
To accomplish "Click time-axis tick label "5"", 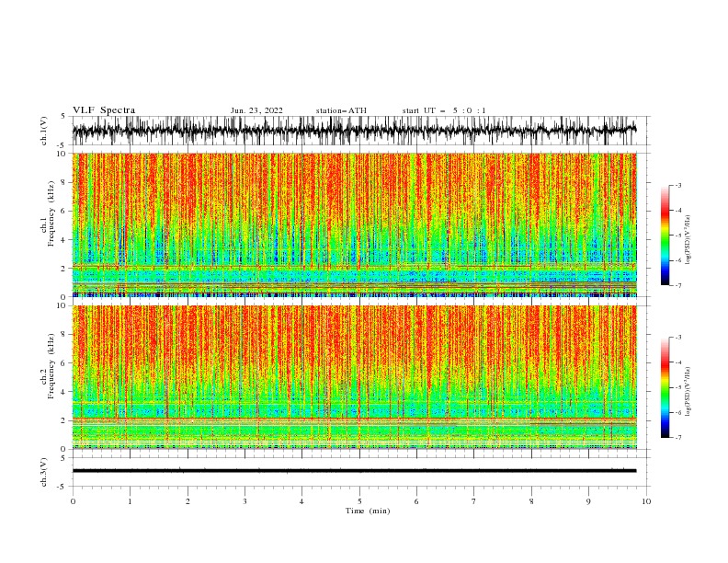I will click(x=359, y=501).
